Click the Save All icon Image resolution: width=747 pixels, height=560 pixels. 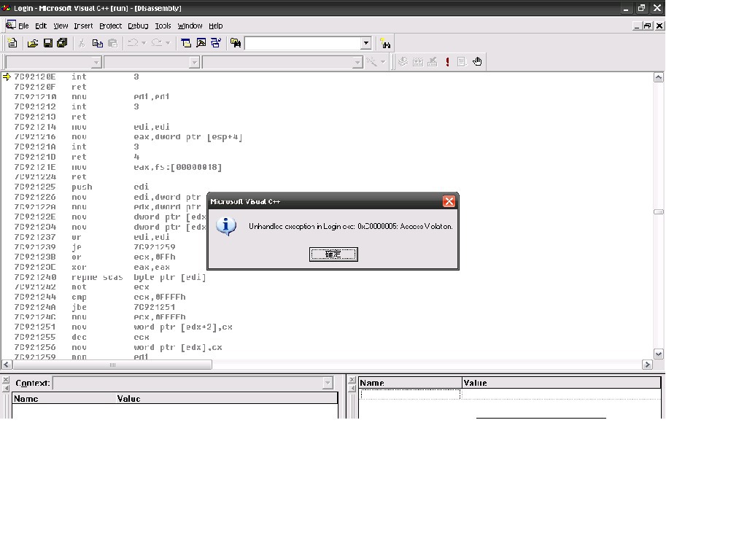tap(62, 43)
